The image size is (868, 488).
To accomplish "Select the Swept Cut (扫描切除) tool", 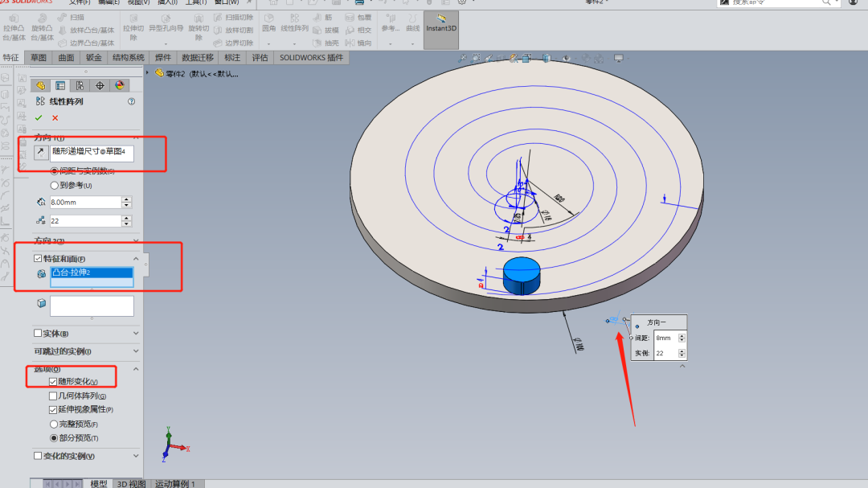I will point(233,17).
